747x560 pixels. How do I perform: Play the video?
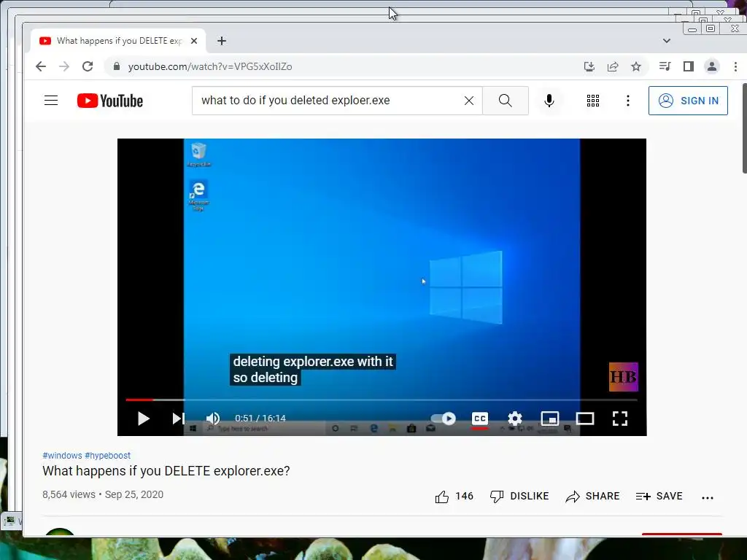[143, 419]
